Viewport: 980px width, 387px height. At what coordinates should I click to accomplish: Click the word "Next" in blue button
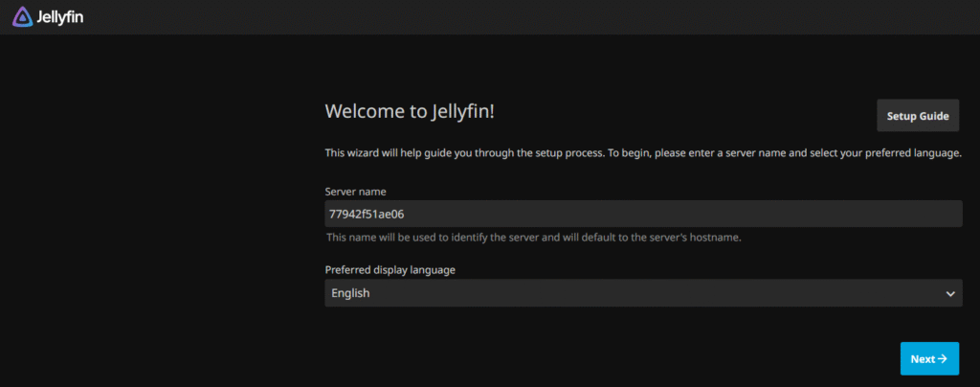(x=923, y=359)
